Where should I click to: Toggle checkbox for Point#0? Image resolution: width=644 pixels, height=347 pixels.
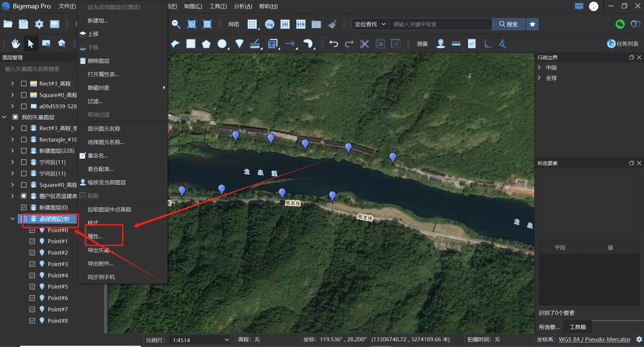(32, 230)
